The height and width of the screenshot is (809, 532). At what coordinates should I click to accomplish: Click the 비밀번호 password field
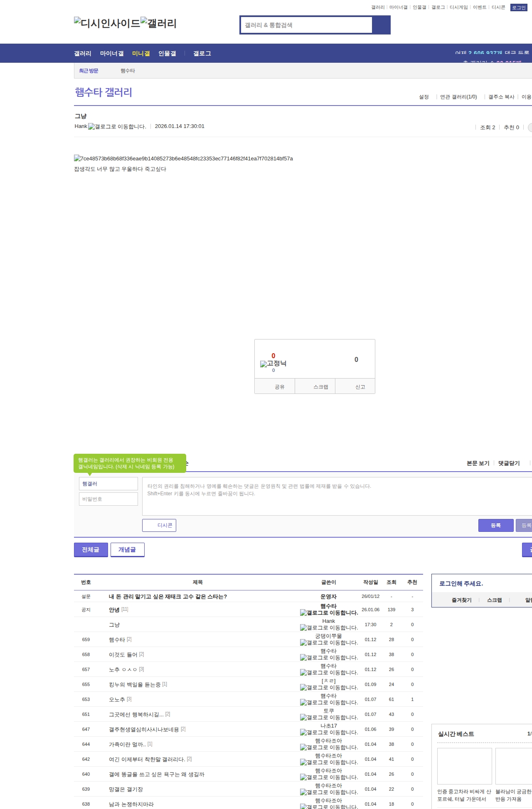[x=108, y=499]
